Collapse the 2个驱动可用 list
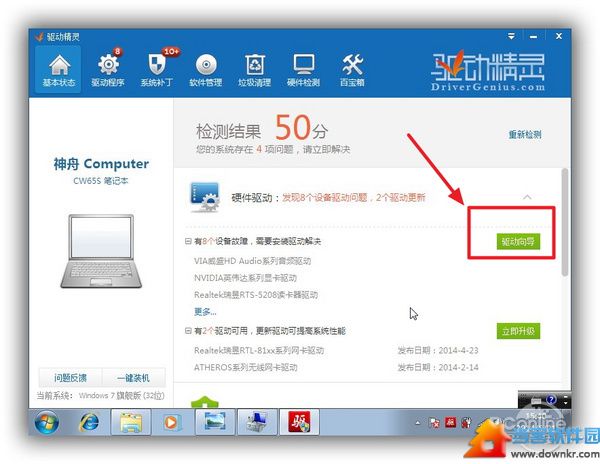The height and width of the screenshot is (464, 600). [x=188, y=330]
